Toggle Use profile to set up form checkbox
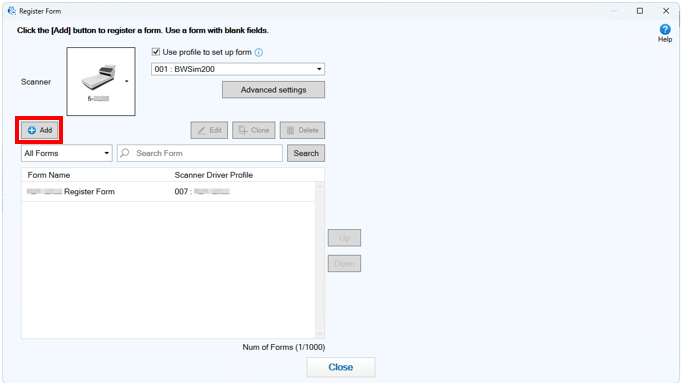 coord(156,52)
